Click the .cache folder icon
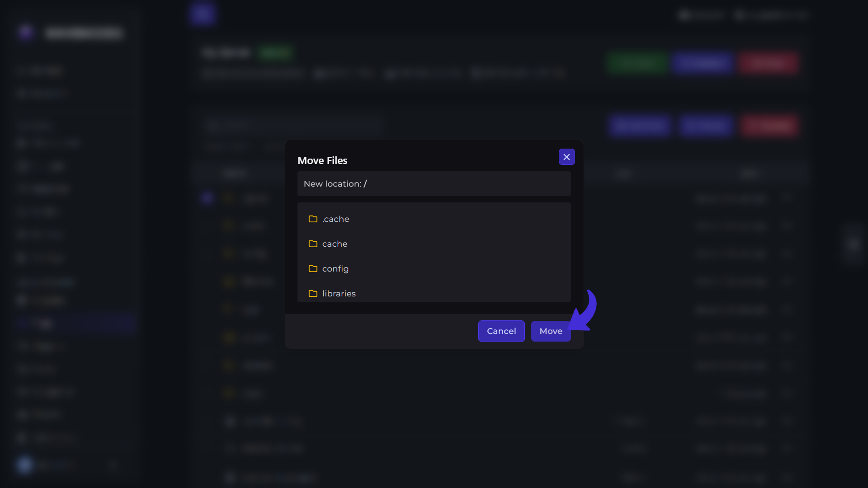 pyautogui.click(x=313, y=219)
